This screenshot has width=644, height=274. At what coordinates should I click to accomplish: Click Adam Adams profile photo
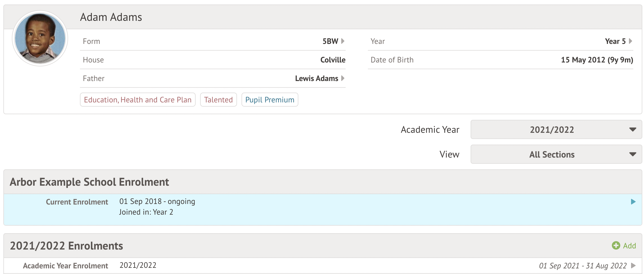pyautogui.click(x=40, y=38)
